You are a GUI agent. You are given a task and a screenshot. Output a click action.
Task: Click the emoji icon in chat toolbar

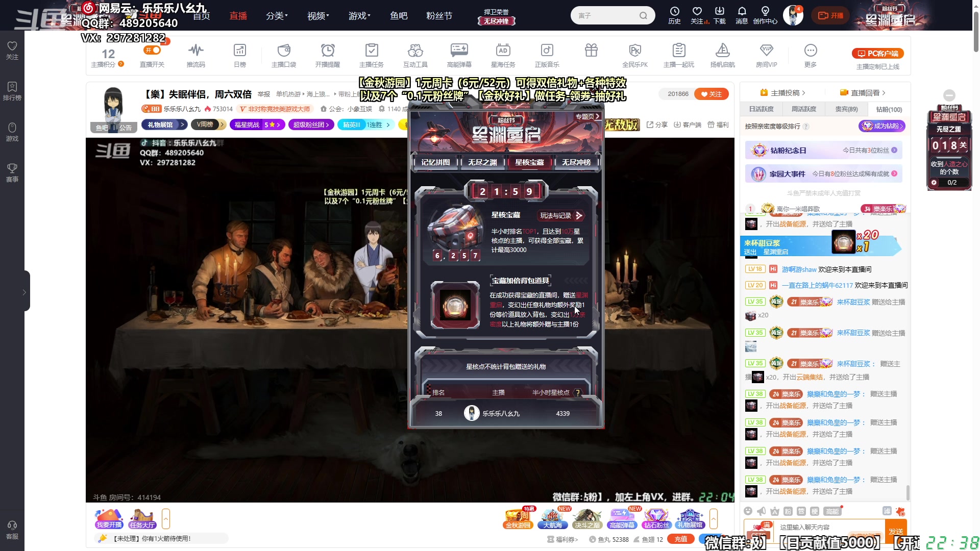coord(748,511)
